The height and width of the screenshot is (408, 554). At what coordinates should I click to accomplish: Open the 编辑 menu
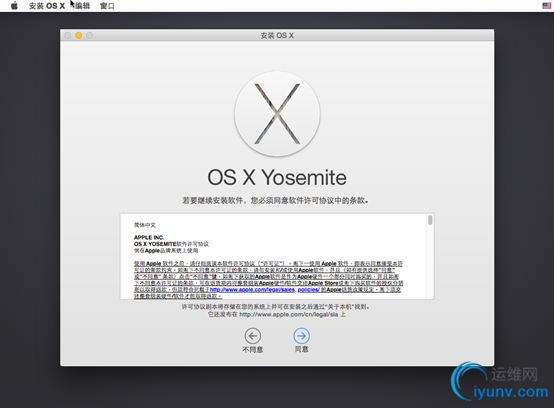tap(83, 6)
